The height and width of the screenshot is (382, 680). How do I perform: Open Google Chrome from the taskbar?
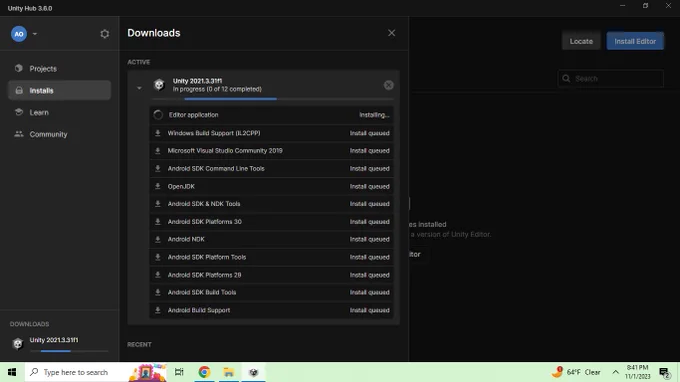(204, 372)
